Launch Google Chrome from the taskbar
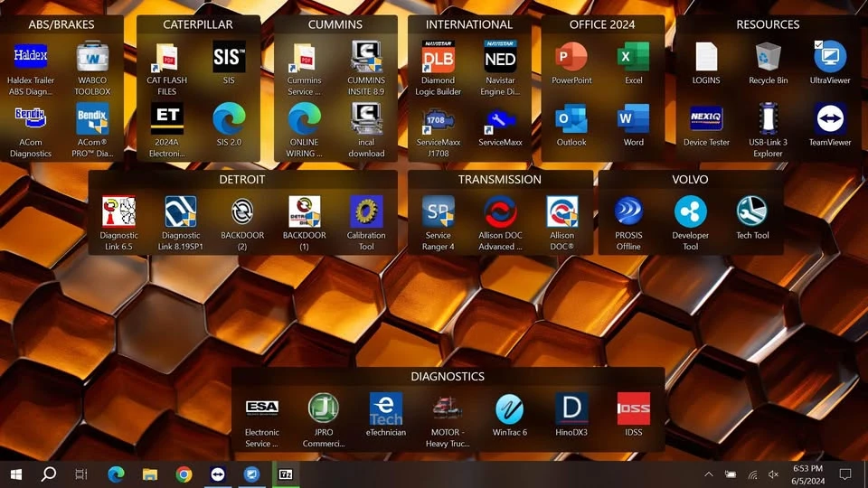Screen dimensions: 868x488 click(x=184, y=474)
